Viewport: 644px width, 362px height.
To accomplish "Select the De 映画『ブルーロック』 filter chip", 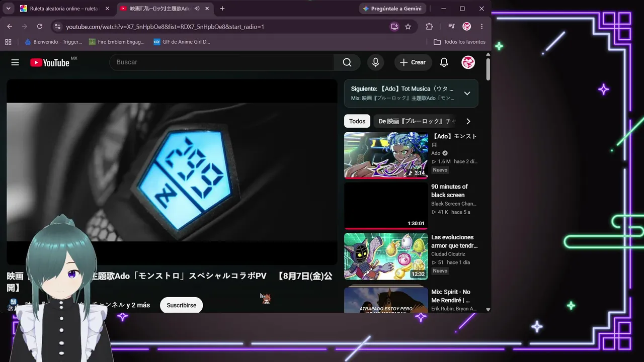I will [x=417, y=121].
